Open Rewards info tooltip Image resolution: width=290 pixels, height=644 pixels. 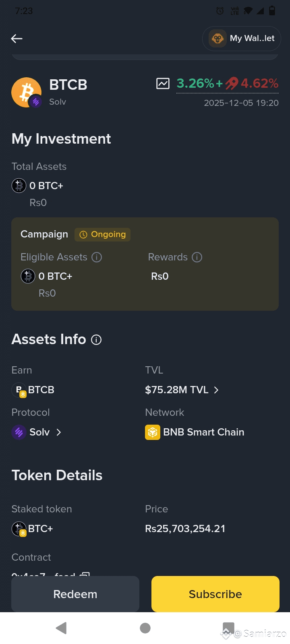[x=197, y=257]
